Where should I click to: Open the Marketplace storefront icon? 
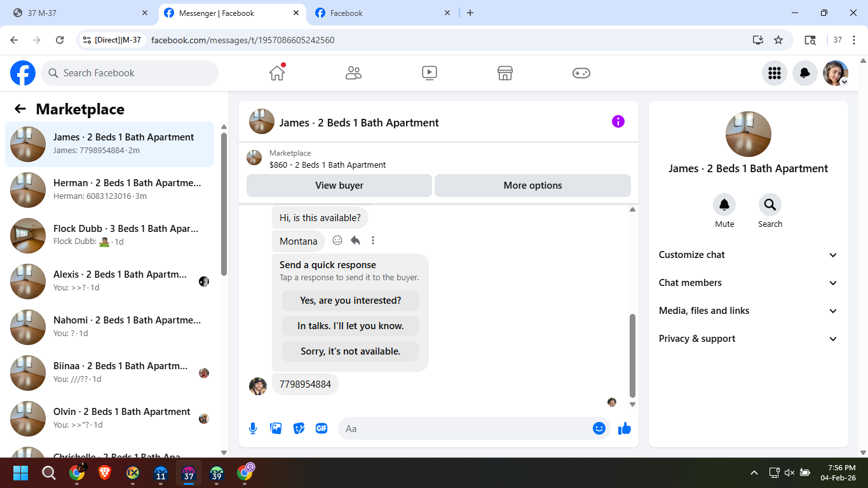505,73
